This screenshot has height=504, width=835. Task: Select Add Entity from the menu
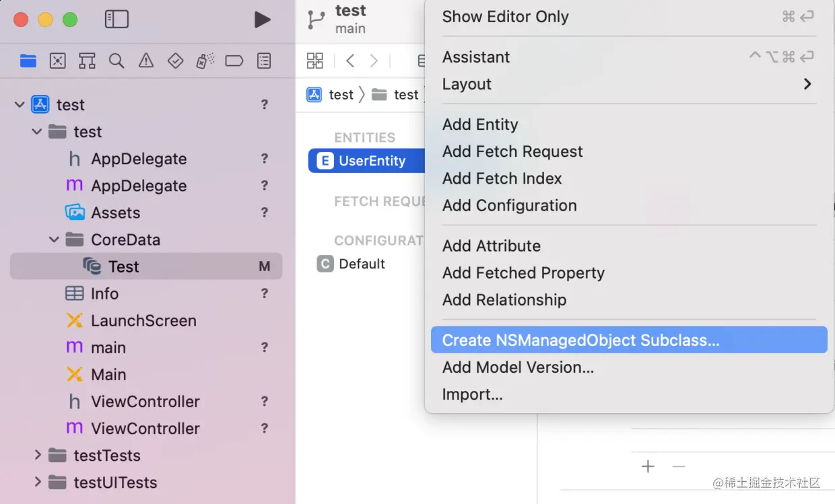pos(480,124)
